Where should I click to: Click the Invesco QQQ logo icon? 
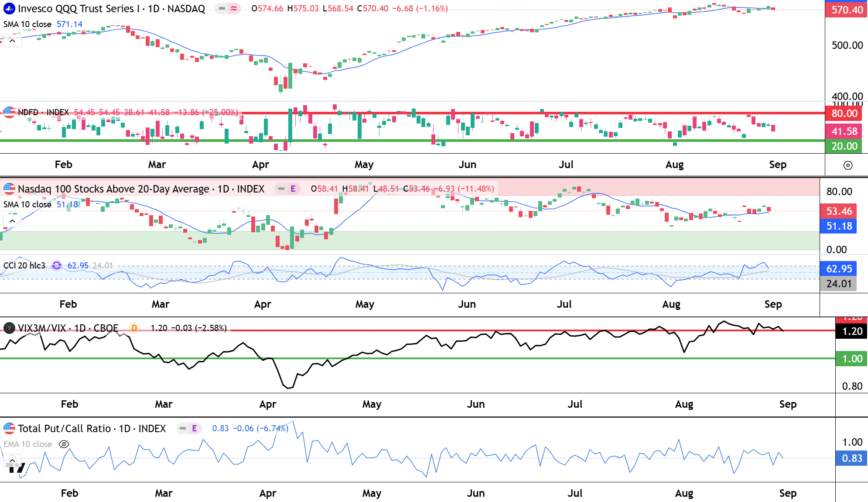[x=9, y=8]
